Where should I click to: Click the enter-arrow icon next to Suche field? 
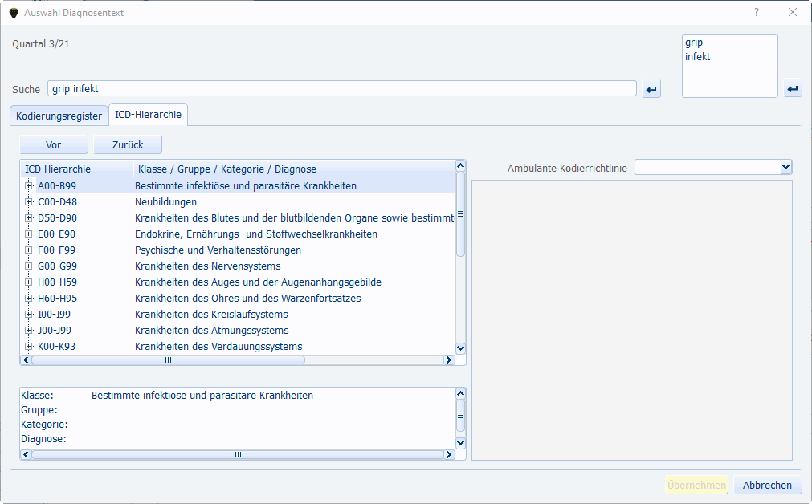coord(651,89)
